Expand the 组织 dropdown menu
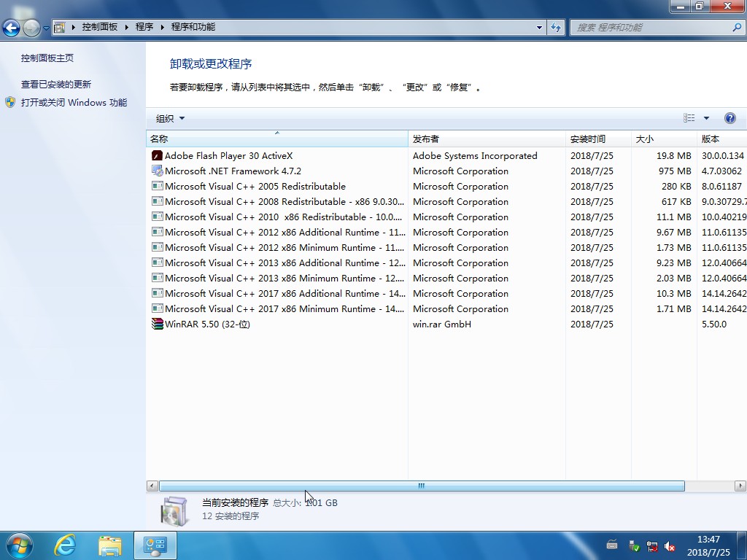This screenshot has width=747, height=560. 170,118
